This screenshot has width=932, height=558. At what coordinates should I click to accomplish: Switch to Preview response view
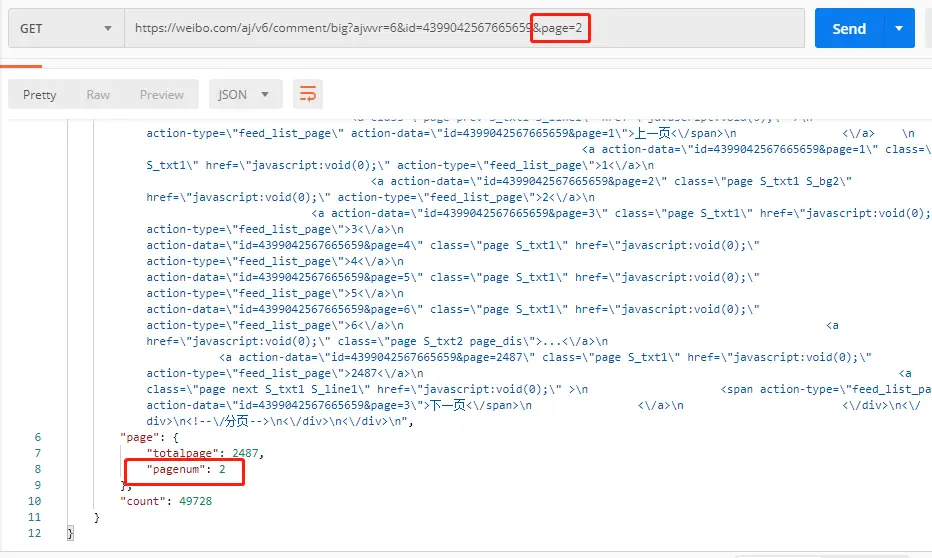[x=162, y=94]
